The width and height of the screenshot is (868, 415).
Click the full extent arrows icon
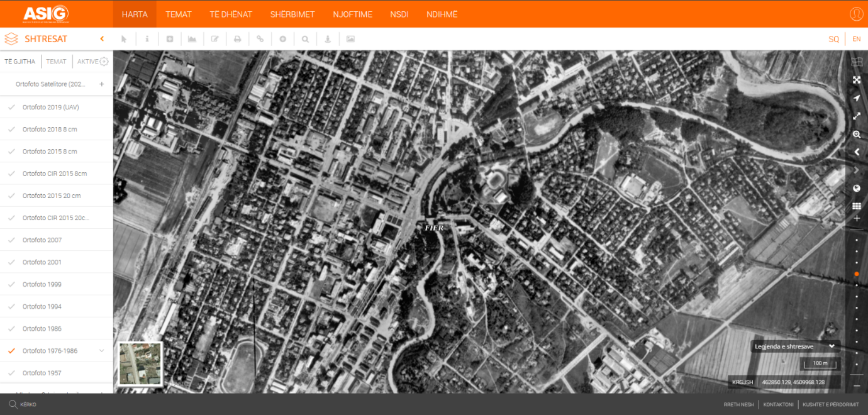856,80
